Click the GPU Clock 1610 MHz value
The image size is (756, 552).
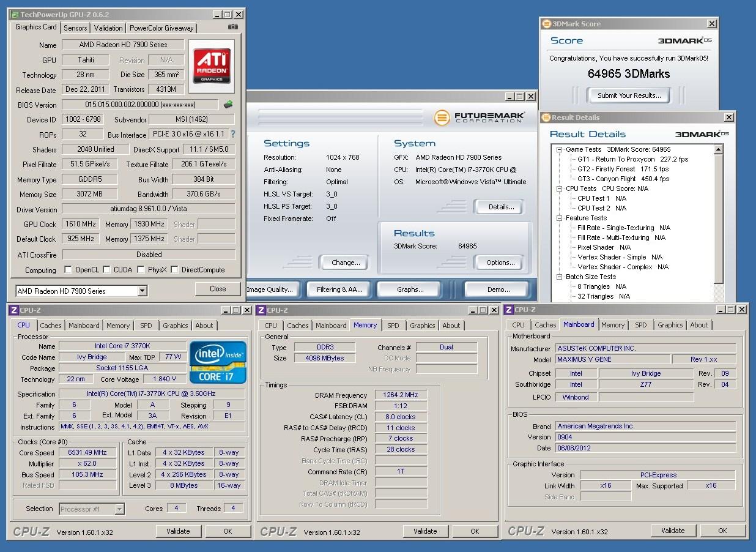pos(81,224)
